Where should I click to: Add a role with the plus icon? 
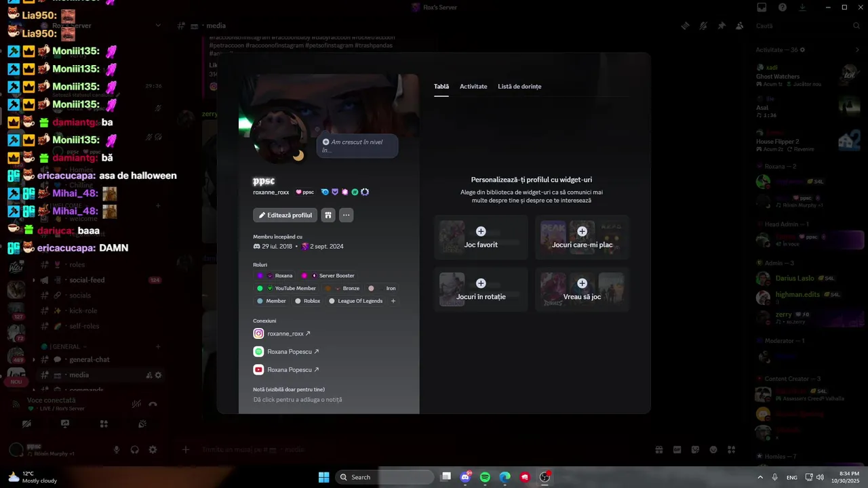click(x=393, y=301)
